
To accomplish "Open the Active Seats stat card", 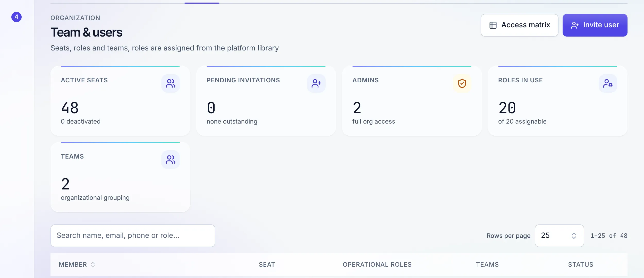I will [x=120, y=101].
